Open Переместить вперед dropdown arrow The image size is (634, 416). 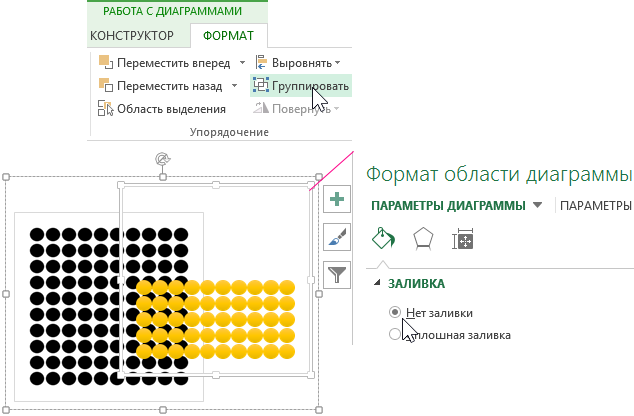[x=242, y=63]
